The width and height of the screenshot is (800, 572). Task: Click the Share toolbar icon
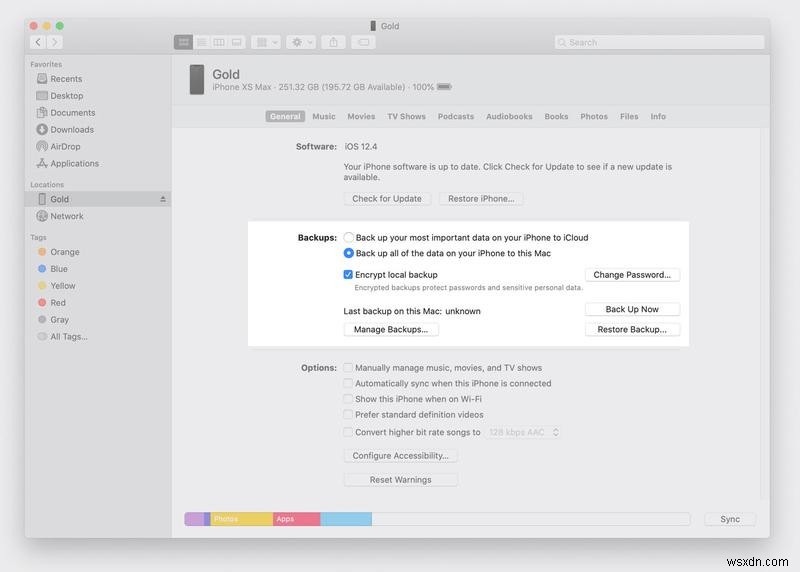[x=334, y=42]
